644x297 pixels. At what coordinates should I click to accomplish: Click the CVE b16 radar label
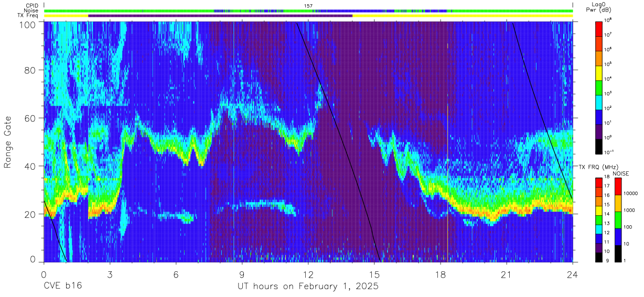point(63,287)
